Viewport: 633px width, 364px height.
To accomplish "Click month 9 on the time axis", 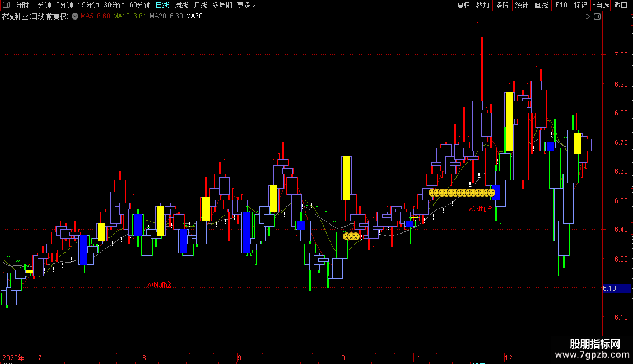I will click(x=239, y=357).
